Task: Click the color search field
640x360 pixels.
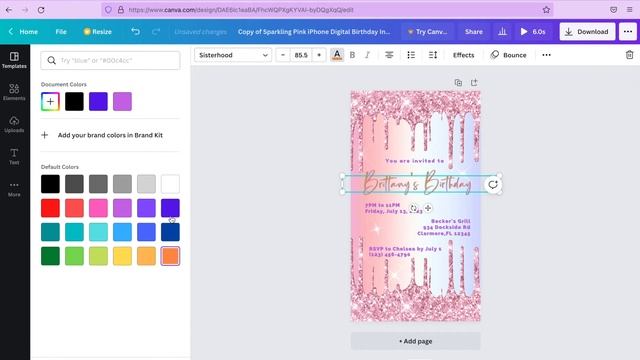Action: (110, 60)
